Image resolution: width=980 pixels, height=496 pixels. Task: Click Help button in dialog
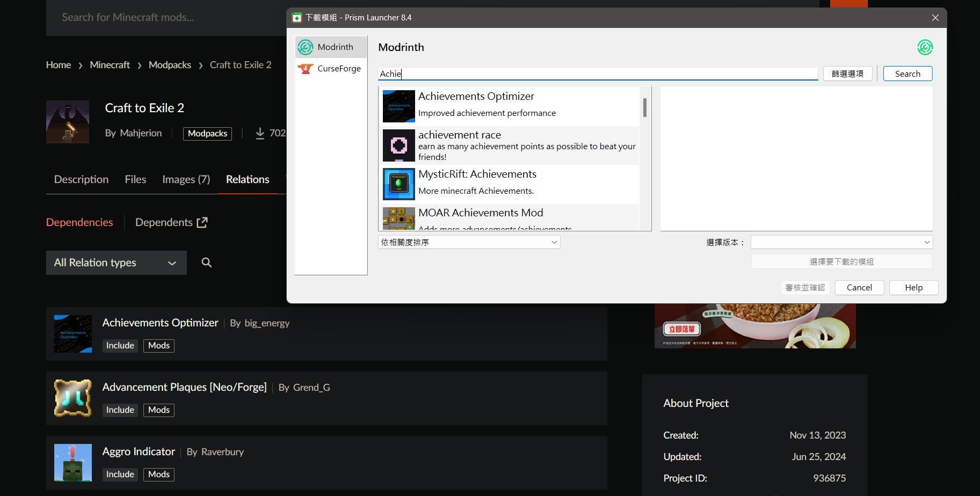coord(913,287)
